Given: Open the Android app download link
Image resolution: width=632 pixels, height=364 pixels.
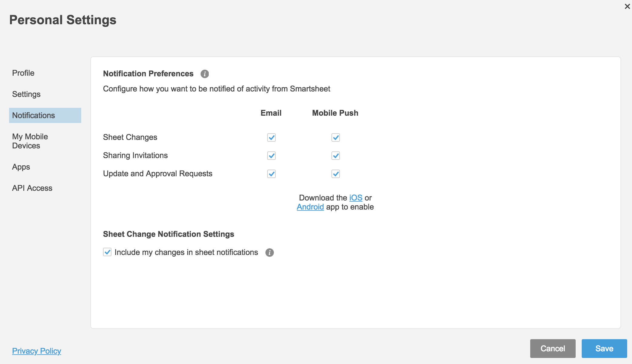Looking at the screenshot, I should [x=310, y=207].
